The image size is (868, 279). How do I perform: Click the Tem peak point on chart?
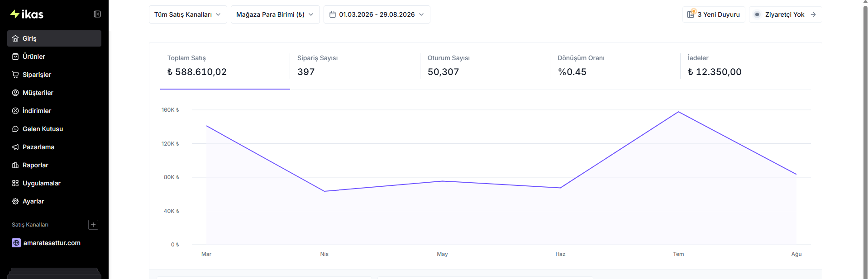(678, 112)
